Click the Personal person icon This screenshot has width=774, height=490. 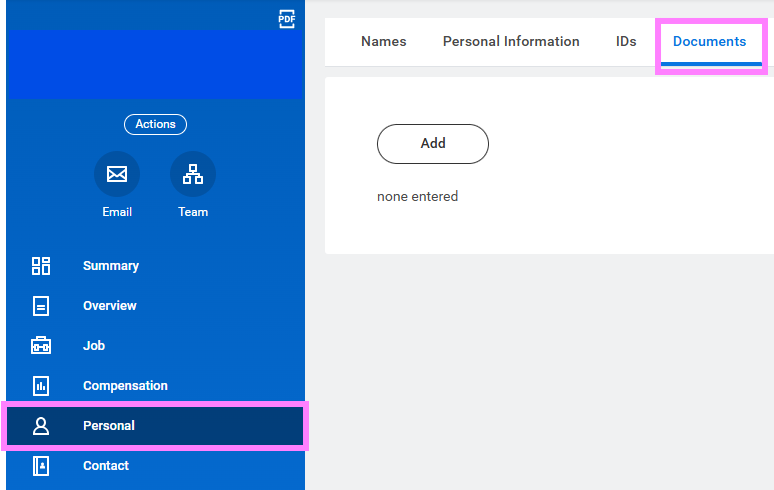41,426
